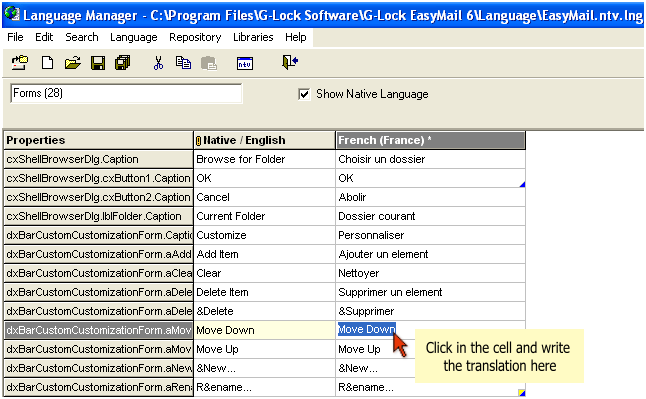Exit using the door icon in toolbar

click(290, 62)
